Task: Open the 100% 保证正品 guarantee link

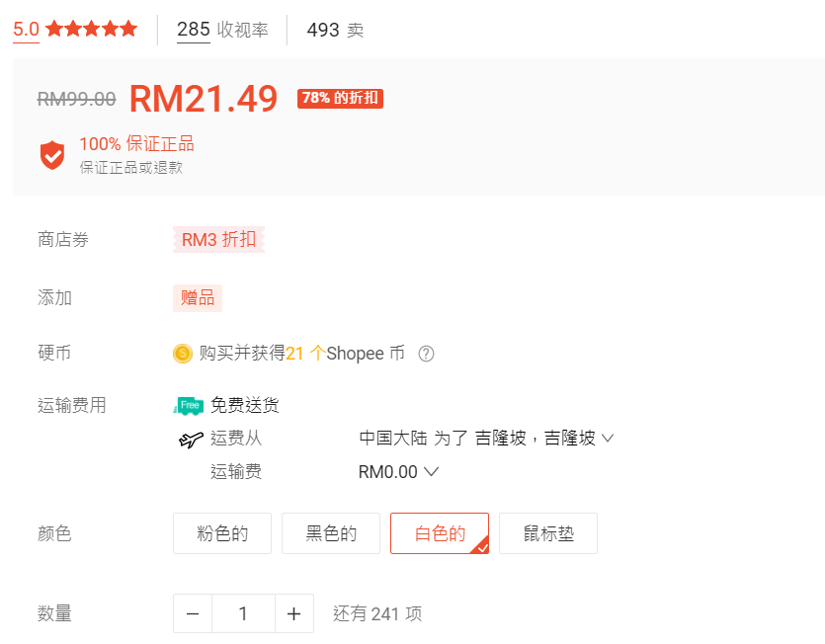Action: pyautogui.click(x=136, y=143)
